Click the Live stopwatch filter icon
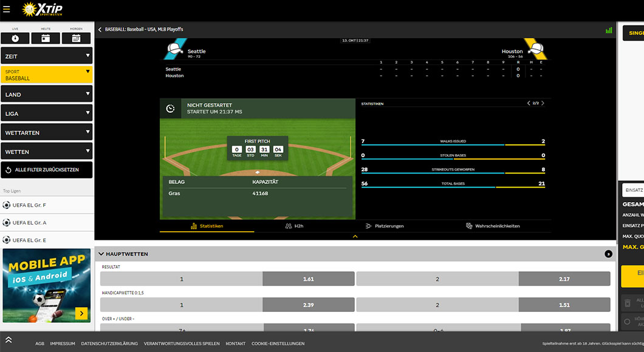The image size is (644, 352). pyautogui.click(x=15, y=38)
